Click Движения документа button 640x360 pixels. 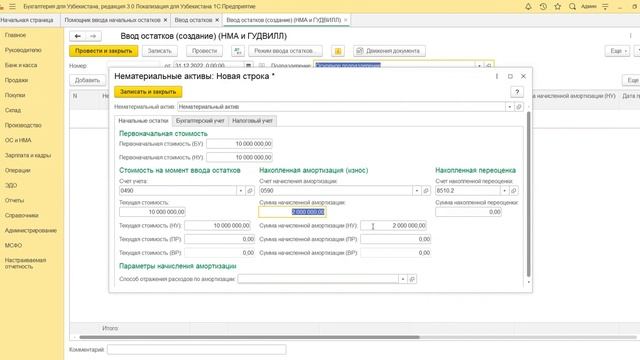pos(389,51)
